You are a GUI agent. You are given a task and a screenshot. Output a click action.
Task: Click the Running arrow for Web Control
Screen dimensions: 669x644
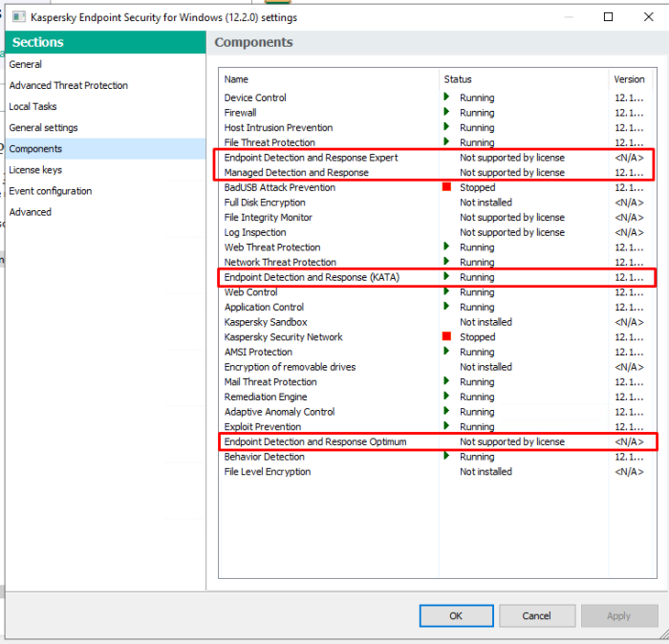pyautogui.click(x=446, y=291)
